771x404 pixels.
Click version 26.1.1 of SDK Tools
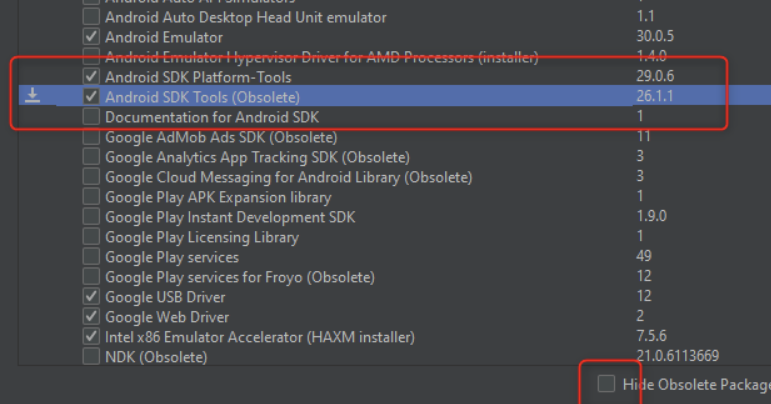tap(654, 96)
